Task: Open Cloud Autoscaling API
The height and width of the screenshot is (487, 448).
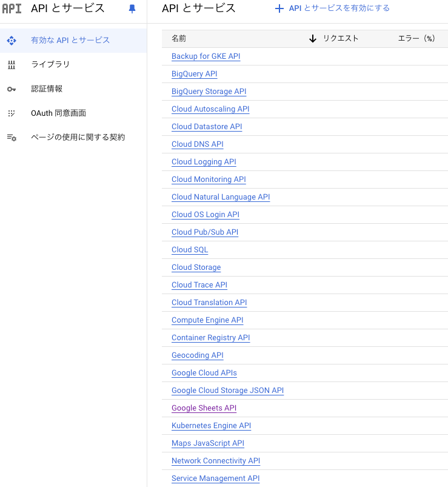Action: 210,109
